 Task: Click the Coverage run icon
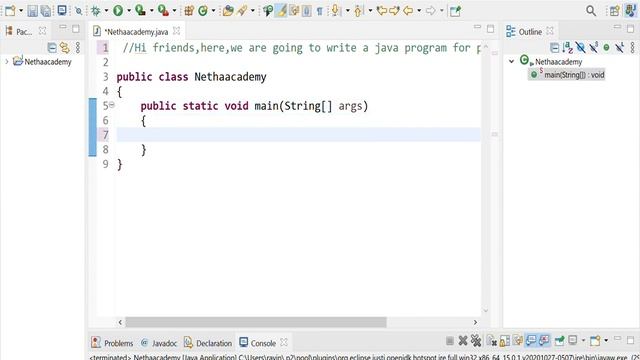[x=140, y=11]
